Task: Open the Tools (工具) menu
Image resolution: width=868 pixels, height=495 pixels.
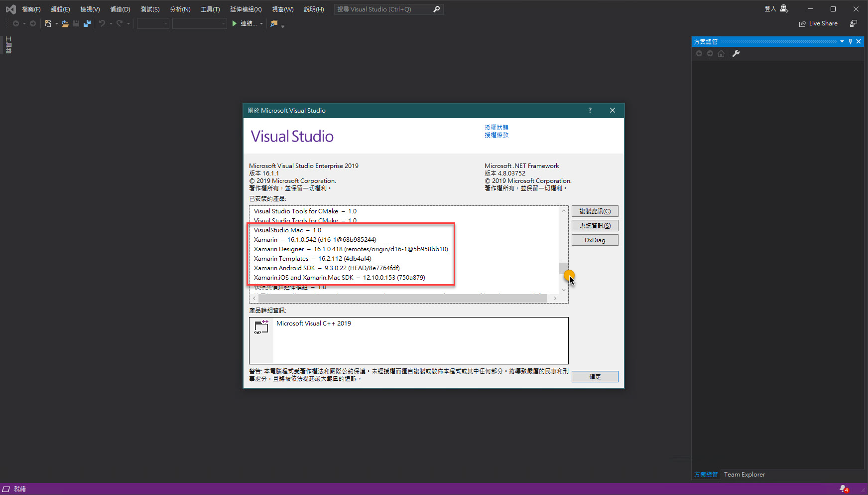Action: [x=210, y=9]
